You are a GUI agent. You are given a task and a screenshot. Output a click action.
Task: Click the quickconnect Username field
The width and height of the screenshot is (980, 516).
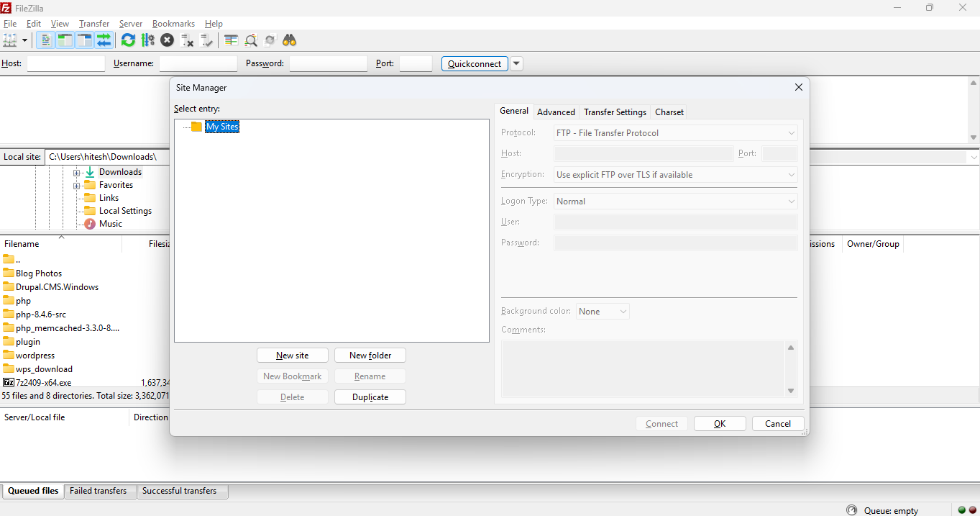pos(198,63)
